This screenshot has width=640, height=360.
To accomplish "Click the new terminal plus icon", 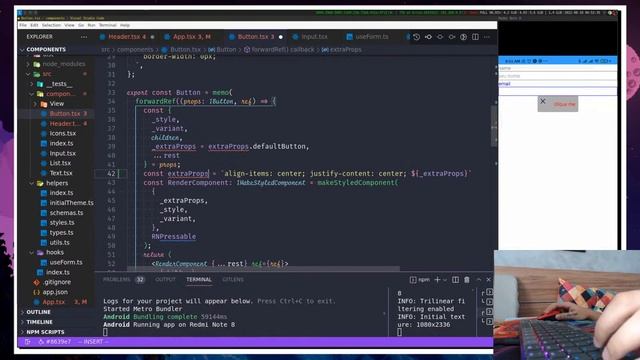I will tap(437, 280).
